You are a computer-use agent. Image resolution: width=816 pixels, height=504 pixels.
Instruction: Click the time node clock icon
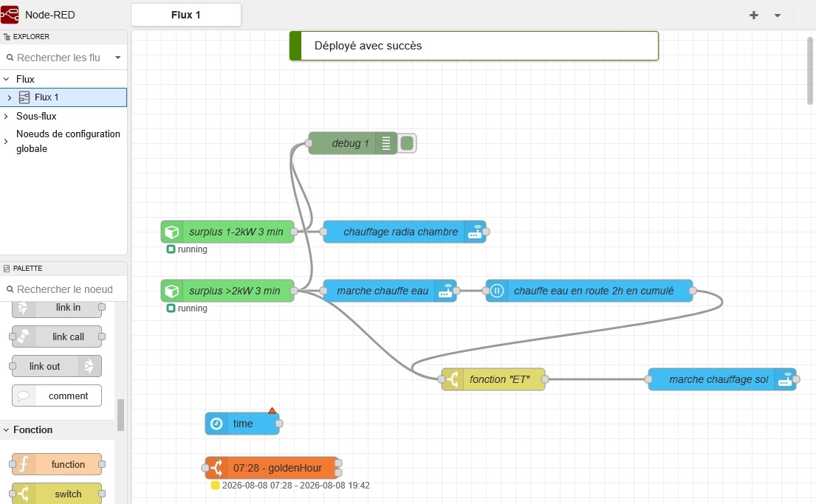pos(216,424)
